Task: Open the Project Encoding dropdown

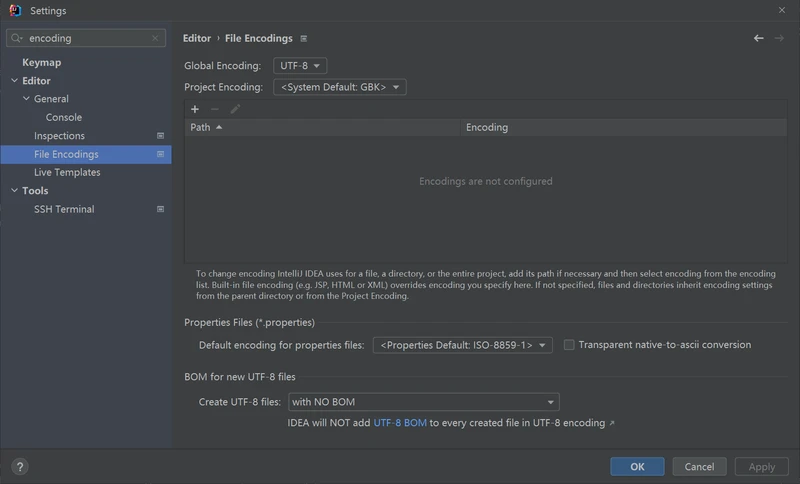Action: (339, 87)
